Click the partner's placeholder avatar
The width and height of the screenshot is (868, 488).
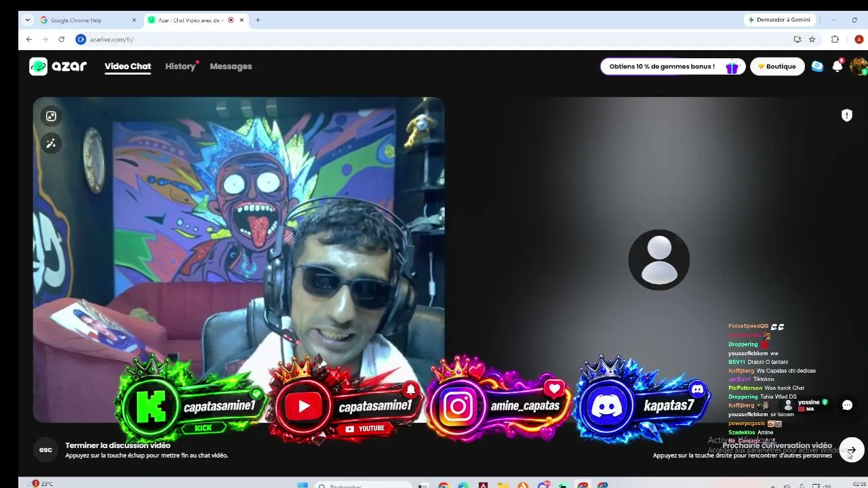659,260
